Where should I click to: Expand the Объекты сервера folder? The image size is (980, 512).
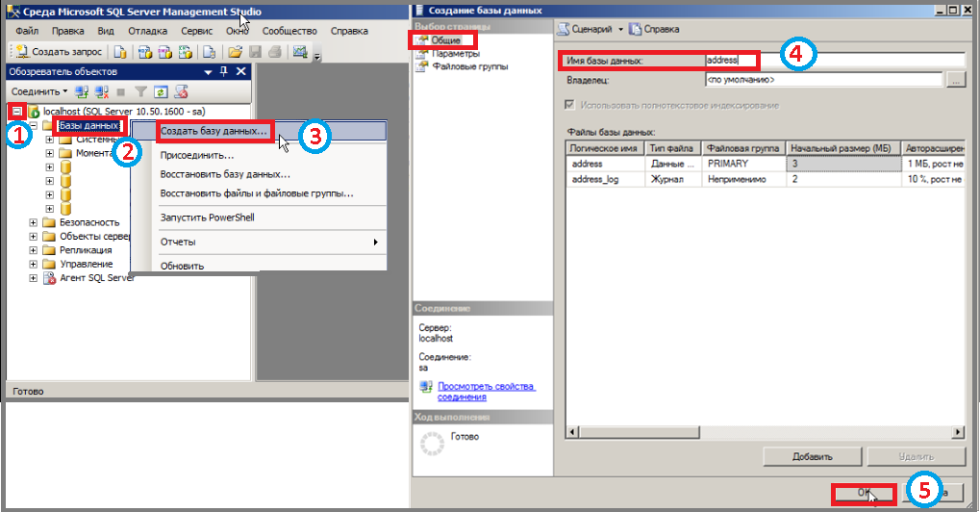33,237
